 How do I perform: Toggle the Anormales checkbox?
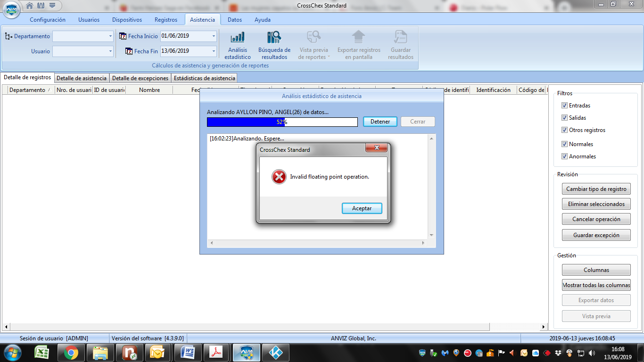click(x=564, y=156)
